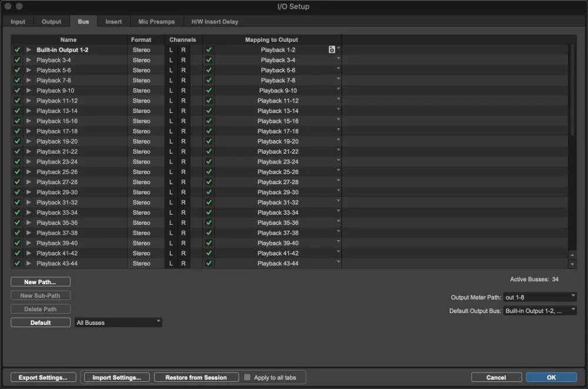
Task: Expand the Playback 21-22 path details
Action: (28, 151)
